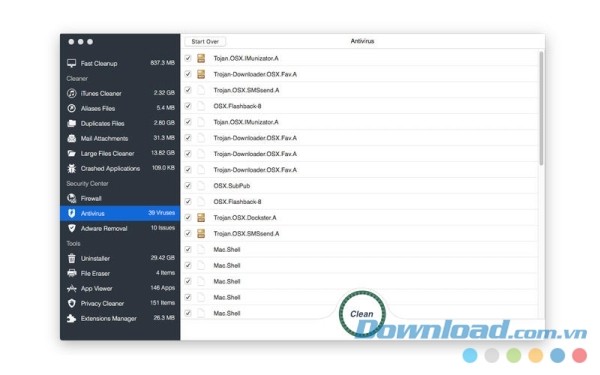The height and width of the screenshot is (375, 600).
Task: Toggle checkbox for second OSX.Flashback-8 row
Action: coord(188,202)
